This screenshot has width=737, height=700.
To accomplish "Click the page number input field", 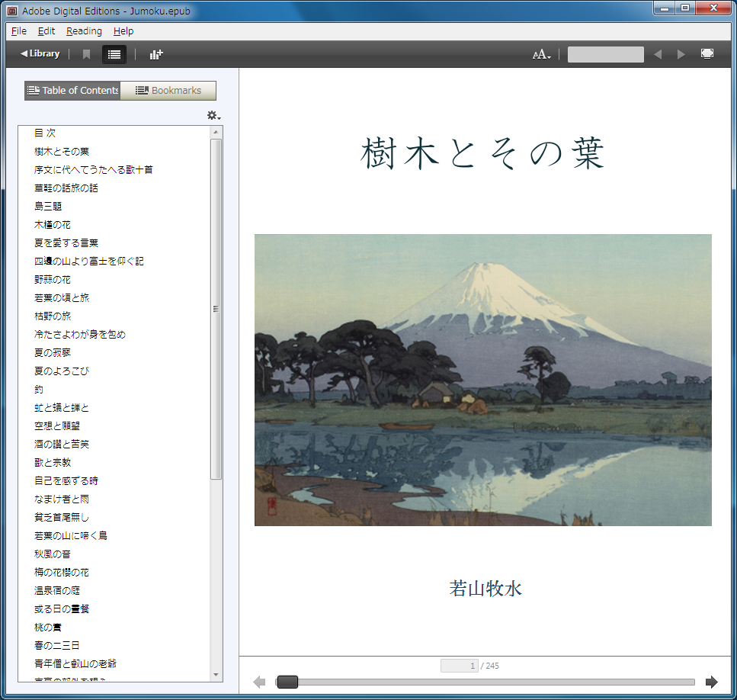I will 460,665.
